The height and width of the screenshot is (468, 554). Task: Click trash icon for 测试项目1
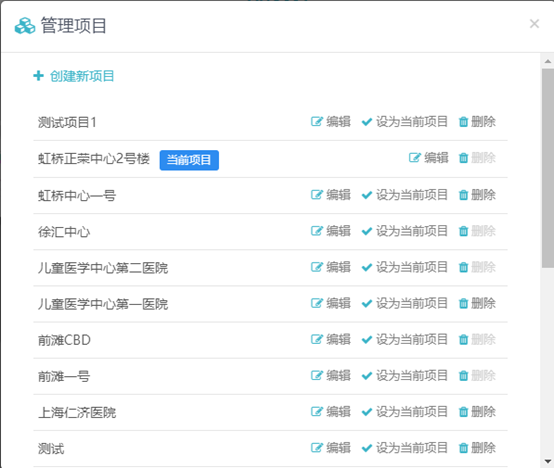[463, 122]
